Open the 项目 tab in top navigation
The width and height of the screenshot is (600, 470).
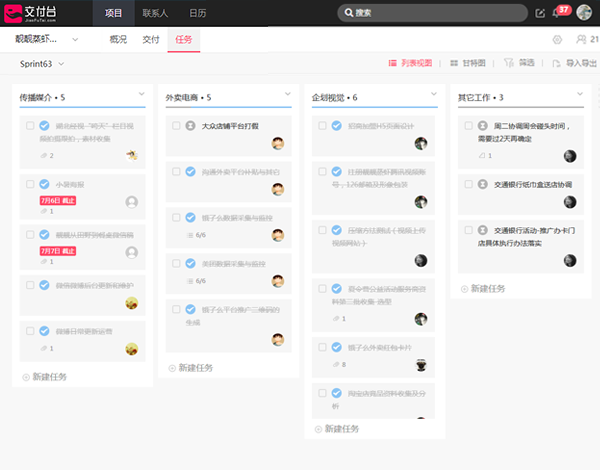pos(113,13)
